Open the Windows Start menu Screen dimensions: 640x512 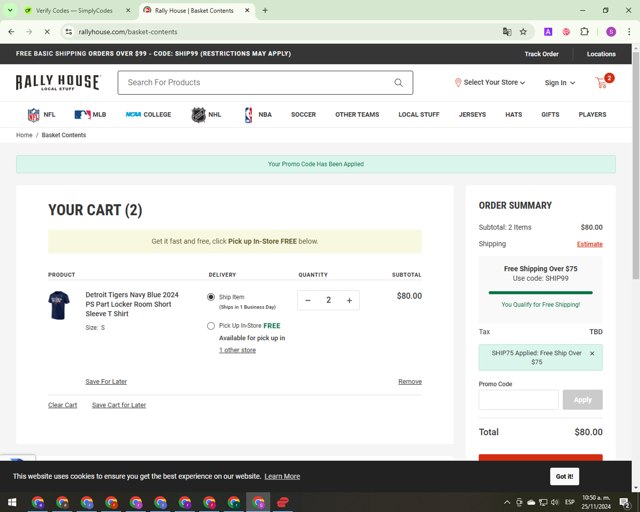click(12, 502)
